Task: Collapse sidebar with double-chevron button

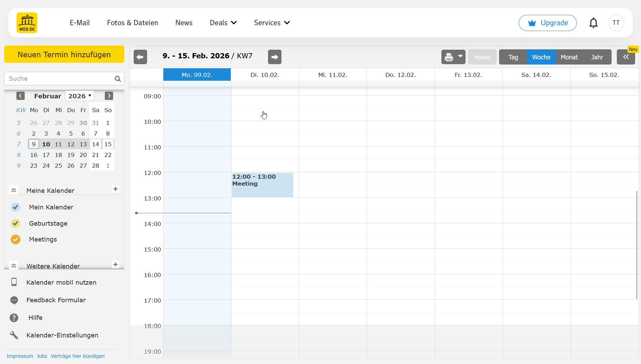Action: tap(625, 57)
